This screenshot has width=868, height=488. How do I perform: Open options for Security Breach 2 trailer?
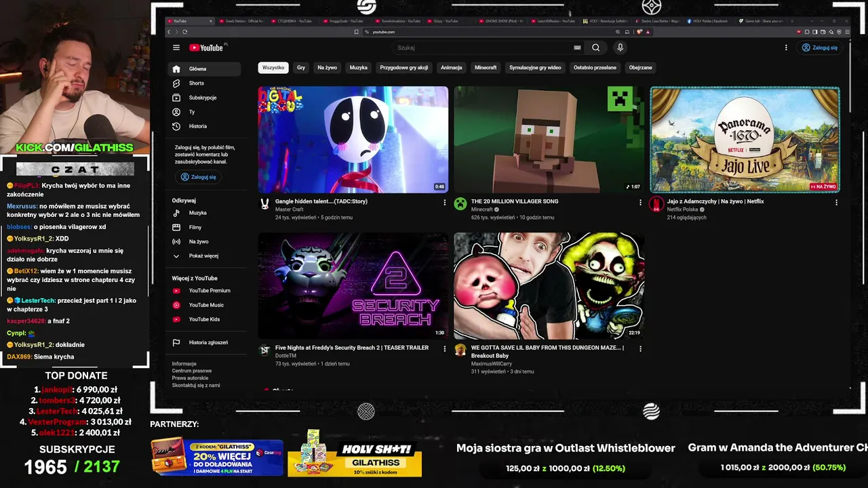tap(445, 348)
